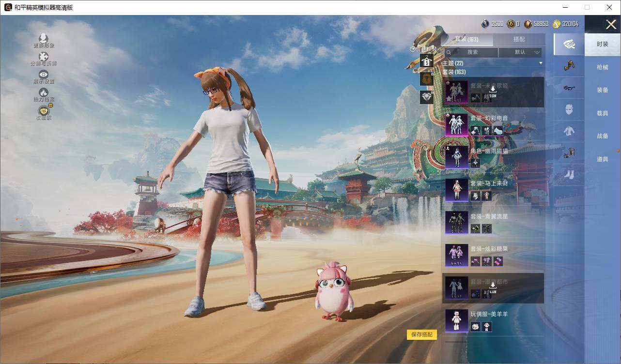Collapse the 主题 (22) section arrow
This screenshot has width=621, height=364.
tap(541, 63)
